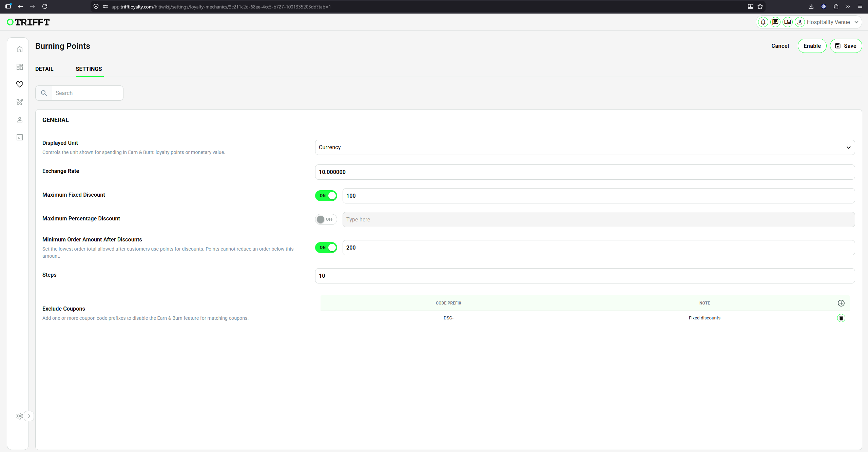Click the Displayed Unit label
This screenshot has width=868, height=452.
(x=60, y=143)
